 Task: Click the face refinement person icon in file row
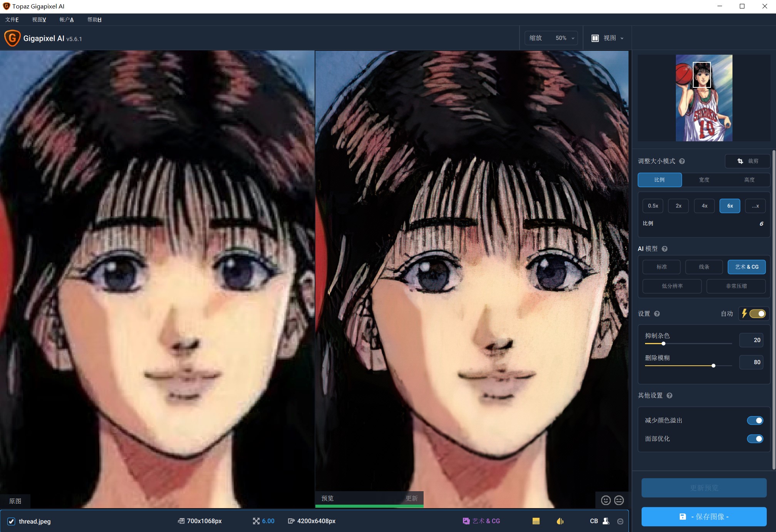tap(606, 521)
